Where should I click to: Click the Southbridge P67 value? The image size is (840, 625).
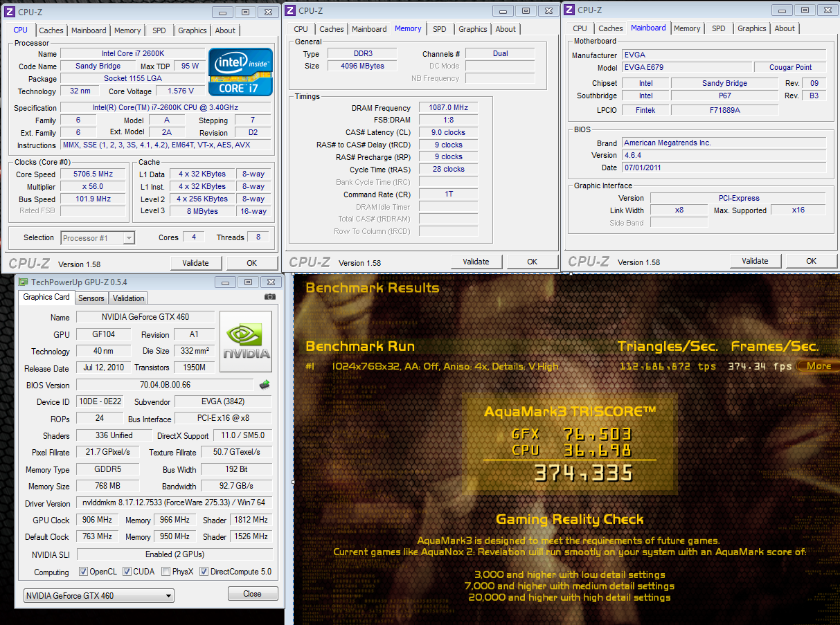[724, 96]
